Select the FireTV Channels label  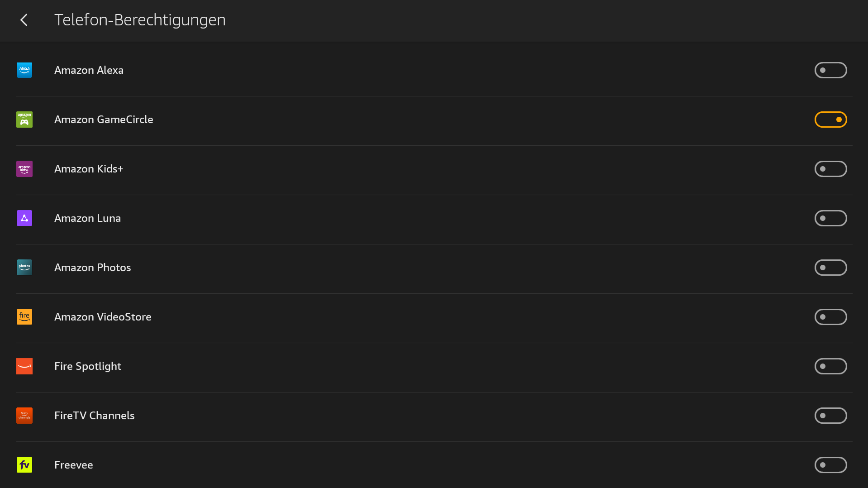click(x=94, y=416)
